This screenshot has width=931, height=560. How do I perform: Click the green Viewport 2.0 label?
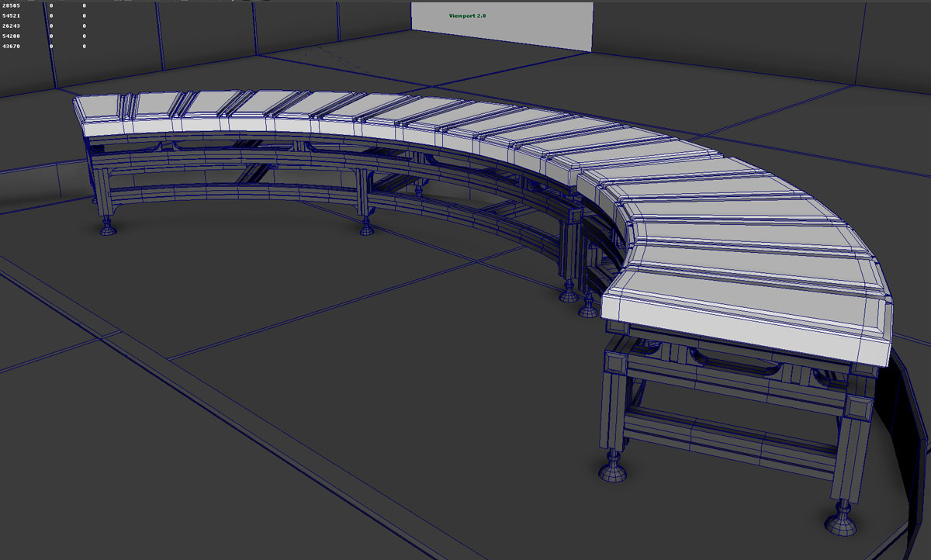[467, 16]
